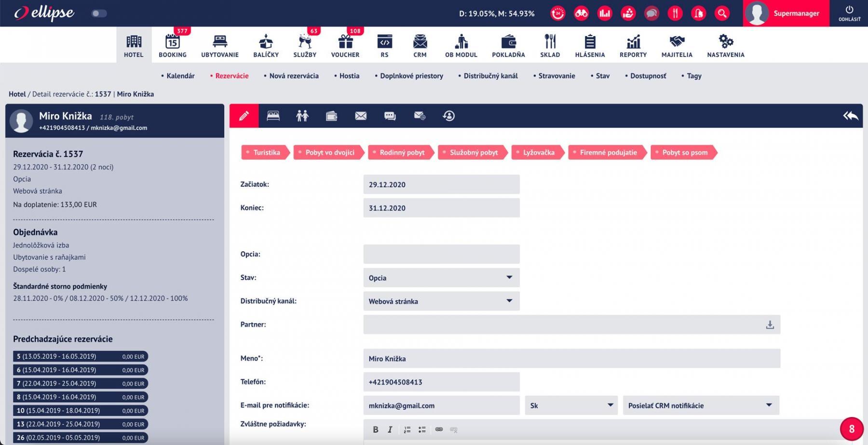Click the chat bubbles icon in top bar
868x445 pixels.
click(x=651, y=13)
